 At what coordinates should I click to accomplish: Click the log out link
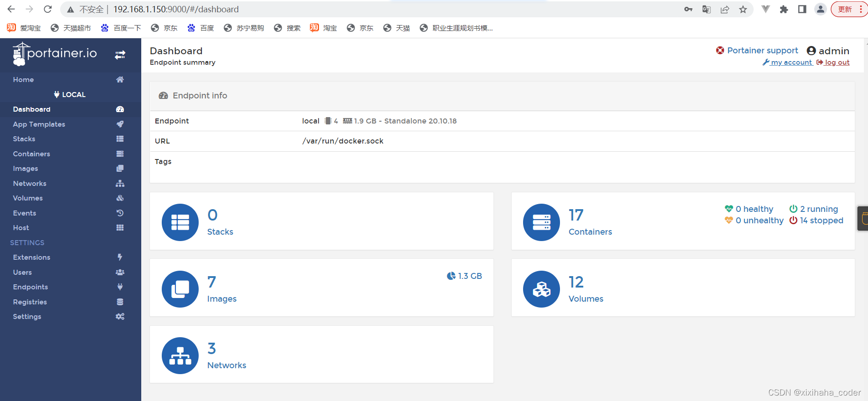pos(833,62)
